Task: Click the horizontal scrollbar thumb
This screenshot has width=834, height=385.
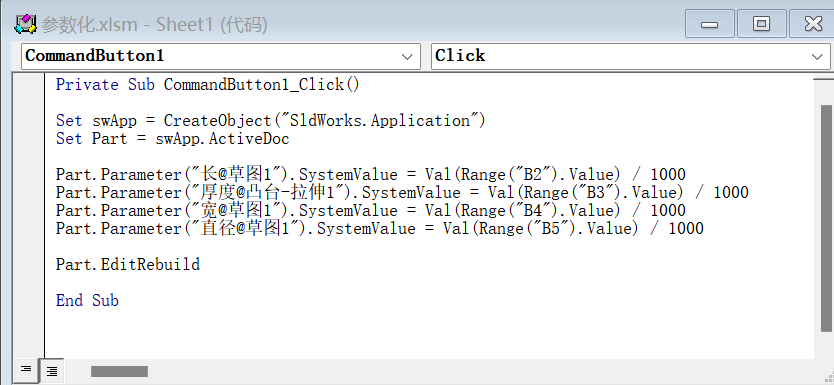Action: pyautogui.click(x=119, y=371)
